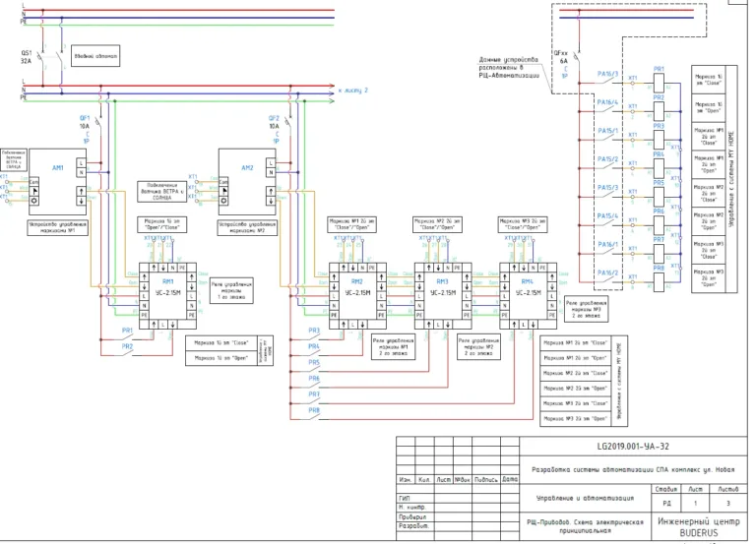Select the QF2 10A circuit breaker symbol
This screenshot has width=756, height=544.
[x=289, y=120]
